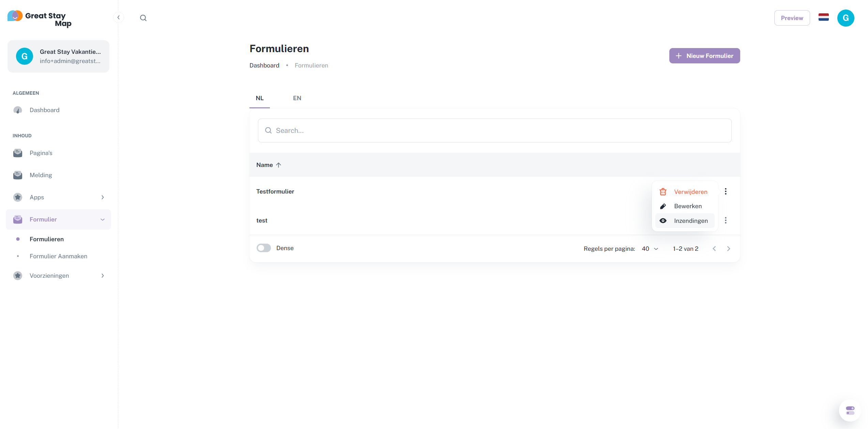Image resolution: width=868 pixels, height=429 pixels.
Task: Click the Nieuw Formulier button
Action: coord(704,56)
